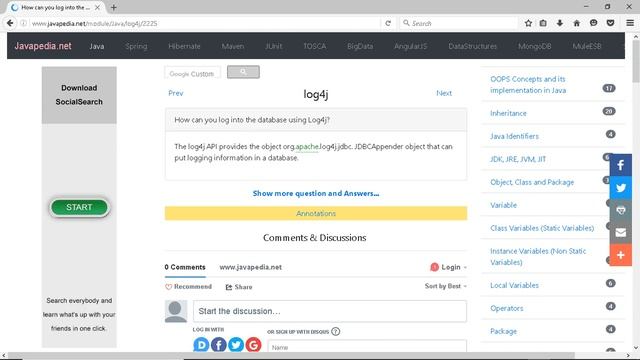Click the gray print side share button
The width and height of the screenshot is (640, 360).
tap(620, 210)
